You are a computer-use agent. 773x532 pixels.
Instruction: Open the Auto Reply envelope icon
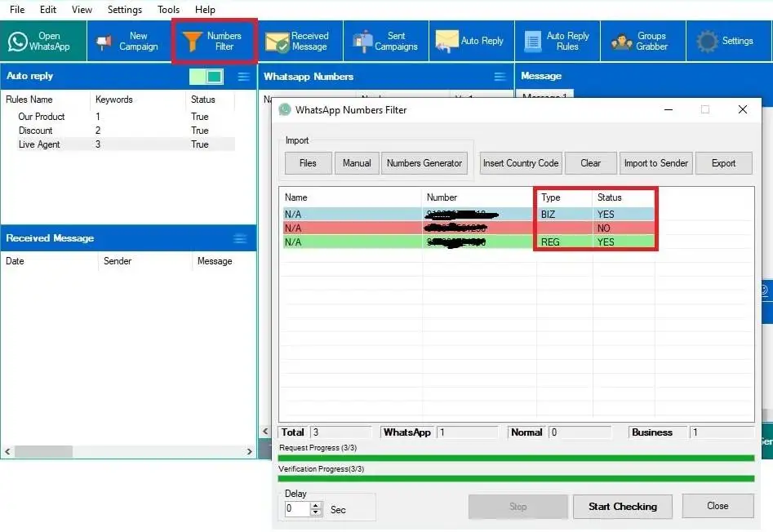[x=446, y=42]
